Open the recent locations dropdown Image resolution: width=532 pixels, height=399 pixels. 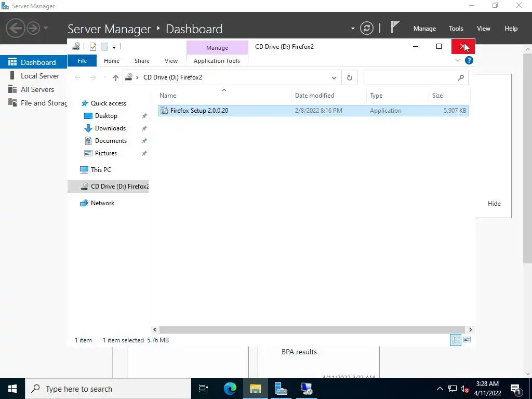click(105, 78)
